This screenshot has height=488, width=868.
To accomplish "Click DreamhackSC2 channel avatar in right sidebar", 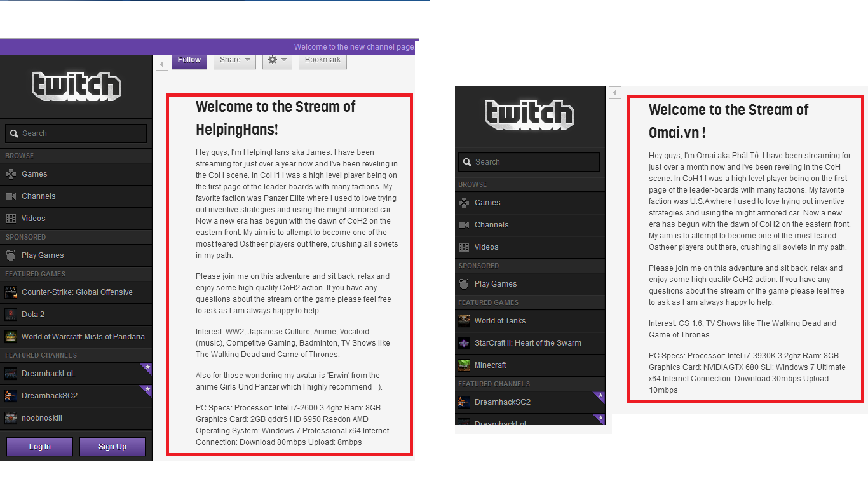I will [x=464, y=402].
